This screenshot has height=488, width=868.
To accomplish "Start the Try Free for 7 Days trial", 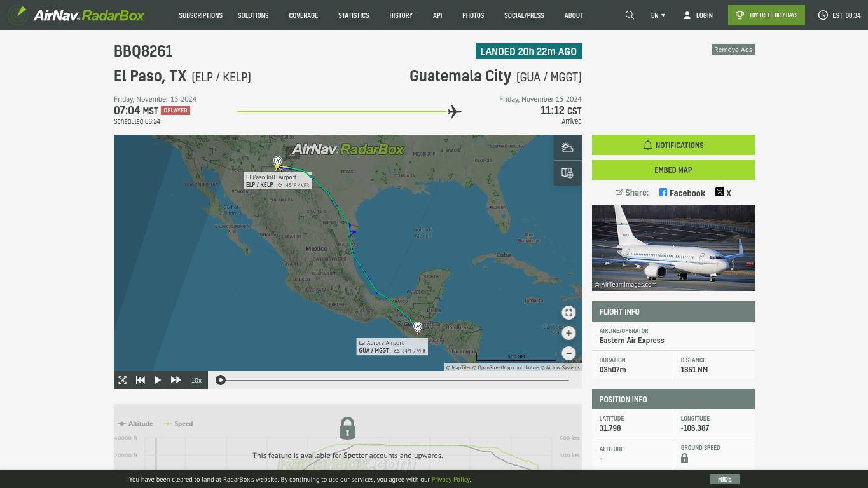I will click(x=766, y=15).
